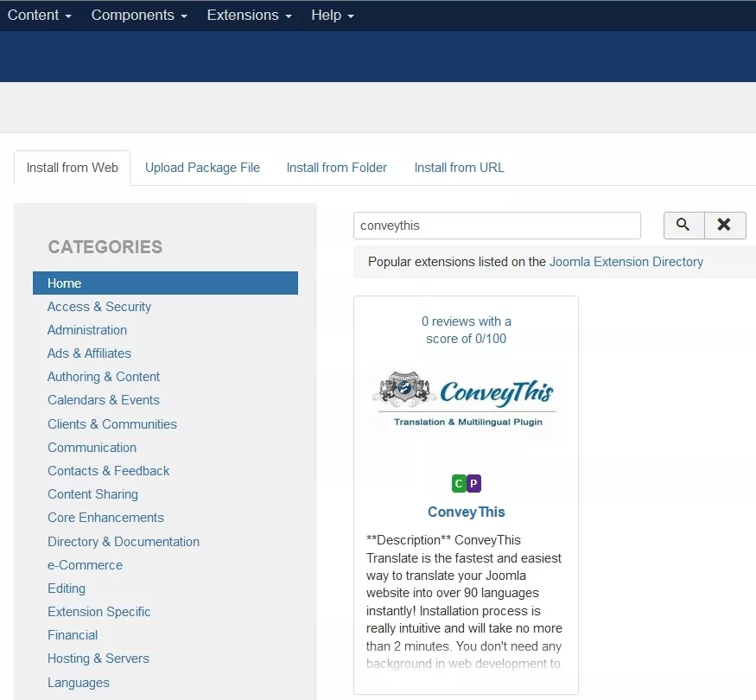The height and width of the screenshot is (700, 756).
Task: Click the search magnifier button
Action: 683,226
